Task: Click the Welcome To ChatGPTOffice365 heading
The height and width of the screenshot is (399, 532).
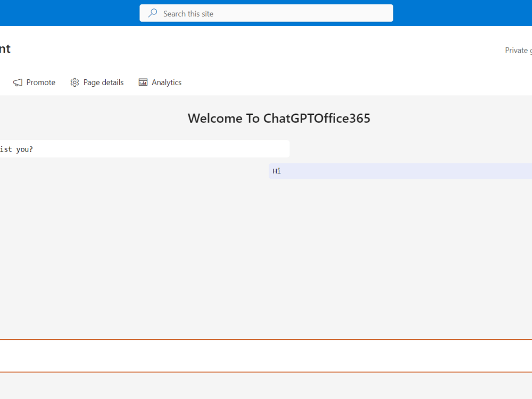Action: tap(279, 118)
